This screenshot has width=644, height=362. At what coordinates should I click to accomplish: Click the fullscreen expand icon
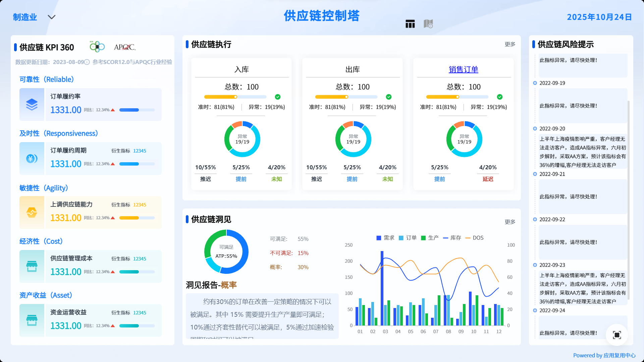click(616, 335)
